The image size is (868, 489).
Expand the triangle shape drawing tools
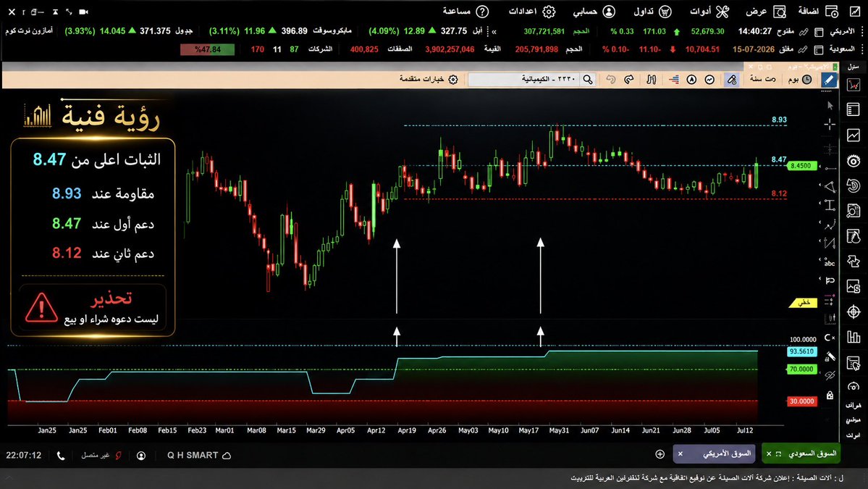click(x=829, y=187)
